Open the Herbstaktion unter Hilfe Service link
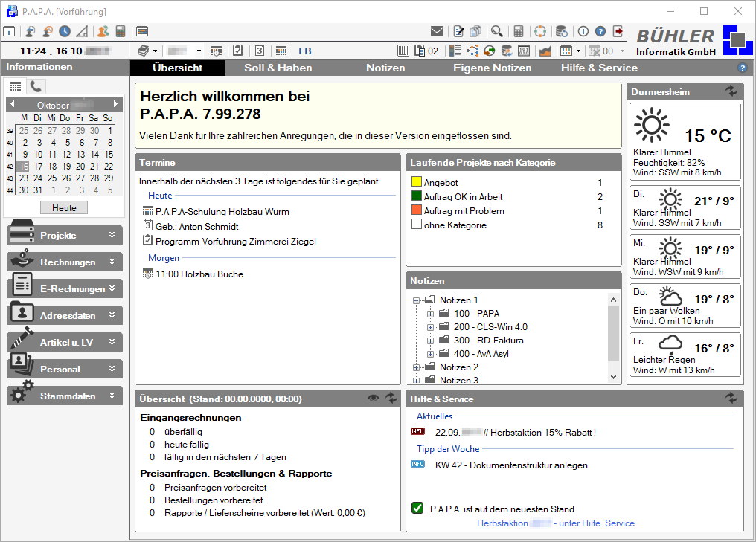 pos(555,523)
